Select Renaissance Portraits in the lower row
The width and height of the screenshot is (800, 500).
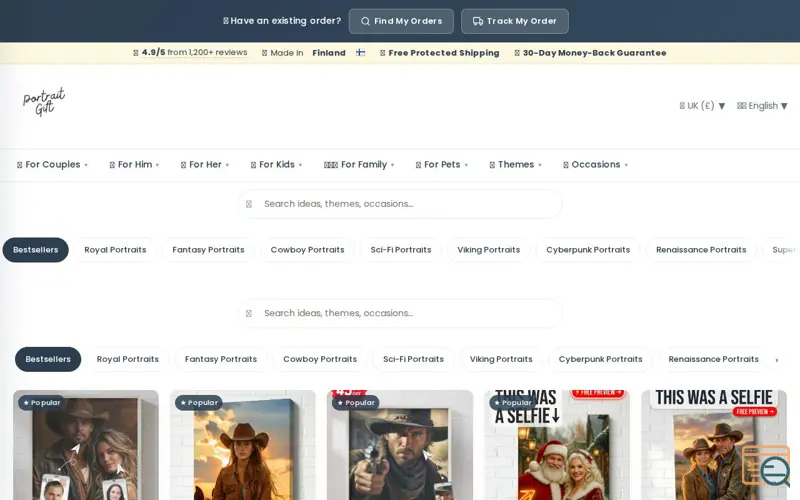[x=713, y=359]
